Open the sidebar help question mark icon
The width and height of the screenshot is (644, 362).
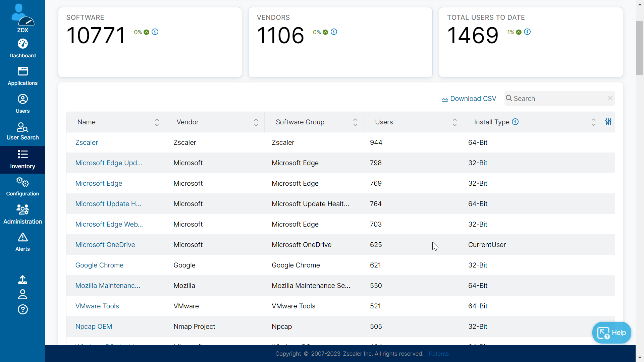(x=22, y=309)
